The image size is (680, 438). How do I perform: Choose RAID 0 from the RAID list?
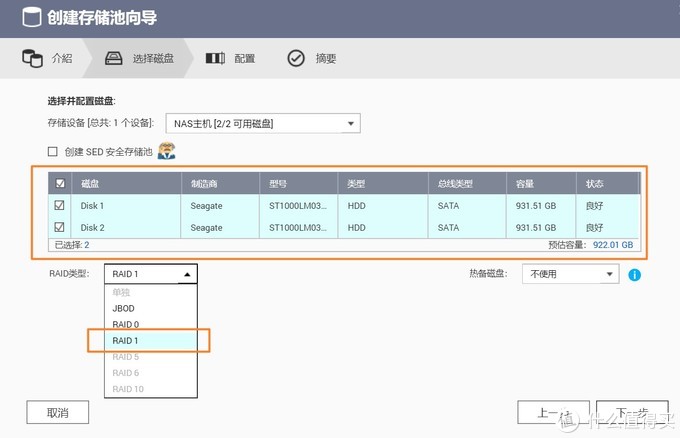[151, 324]
